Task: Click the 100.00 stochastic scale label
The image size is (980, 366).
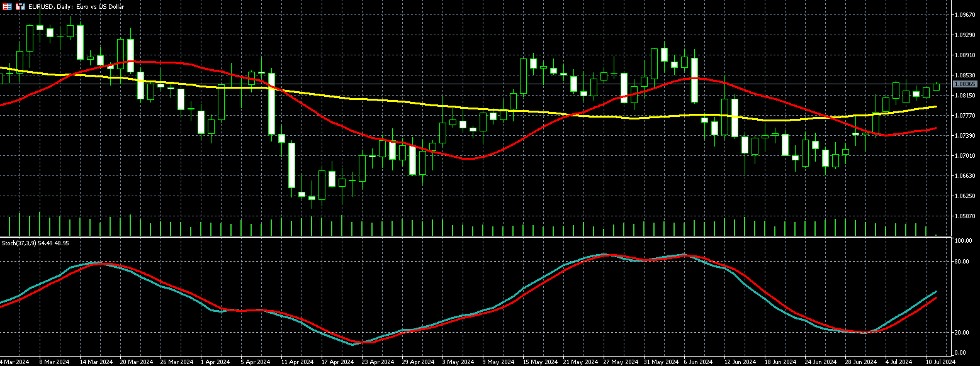Action: coord(962,241)
